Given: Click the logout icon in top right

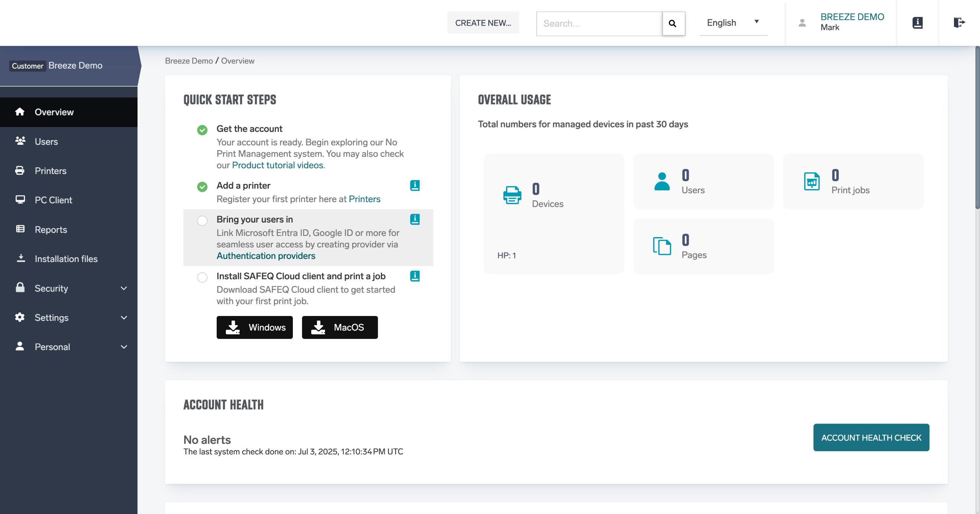Looking at the screenshot, I should pos(959,23).
